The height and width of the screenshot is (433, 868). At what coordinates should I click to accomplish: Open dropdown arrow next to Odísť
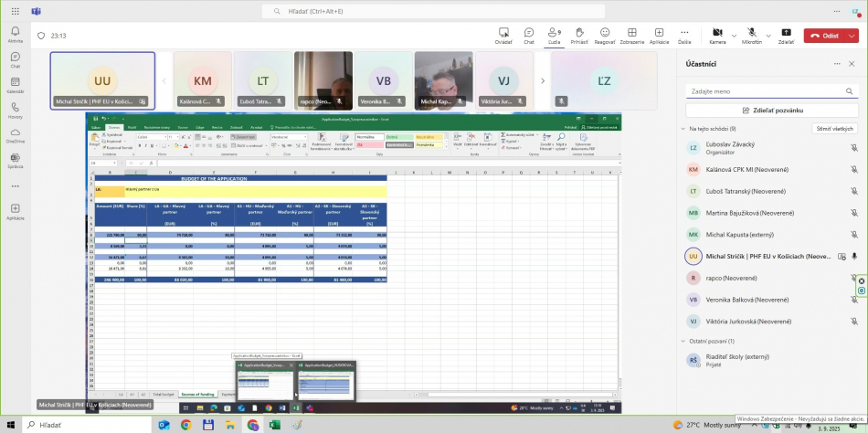point(852,36)
